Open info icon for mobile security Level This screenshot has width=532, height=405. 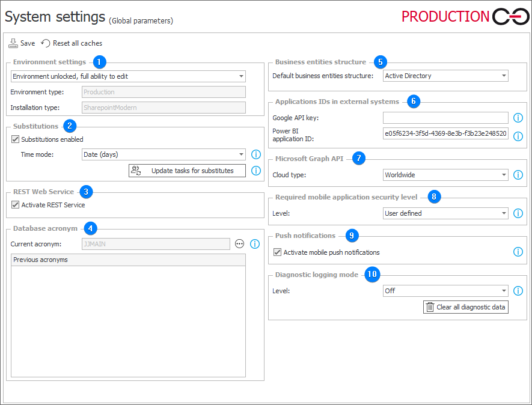[518, 213]
